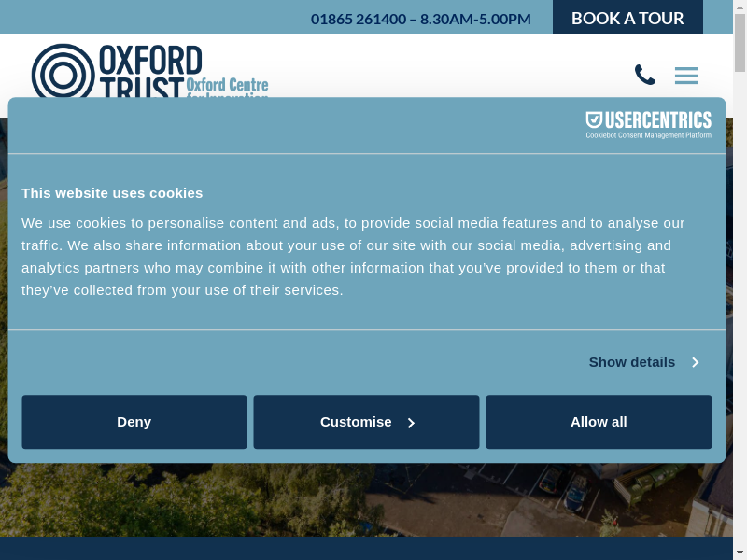Click the page scrollbar thumb

tap(740, 42)
